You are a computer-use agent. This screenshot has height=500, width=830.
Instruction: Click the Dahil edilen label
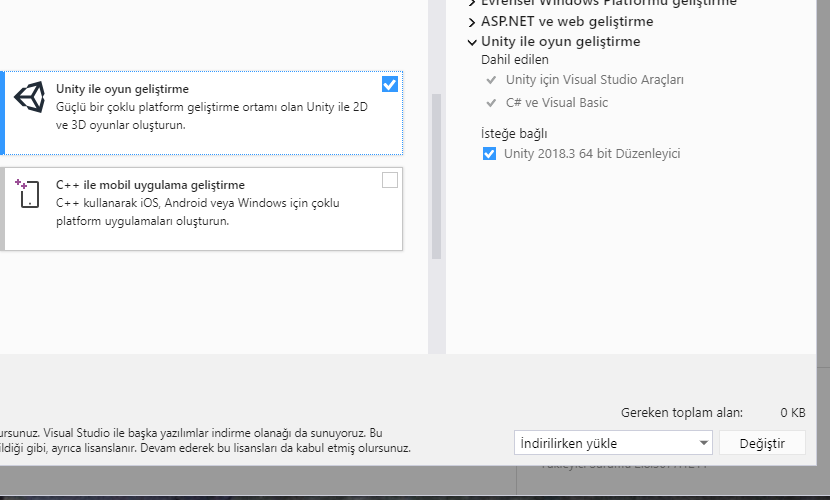point(515,59)
